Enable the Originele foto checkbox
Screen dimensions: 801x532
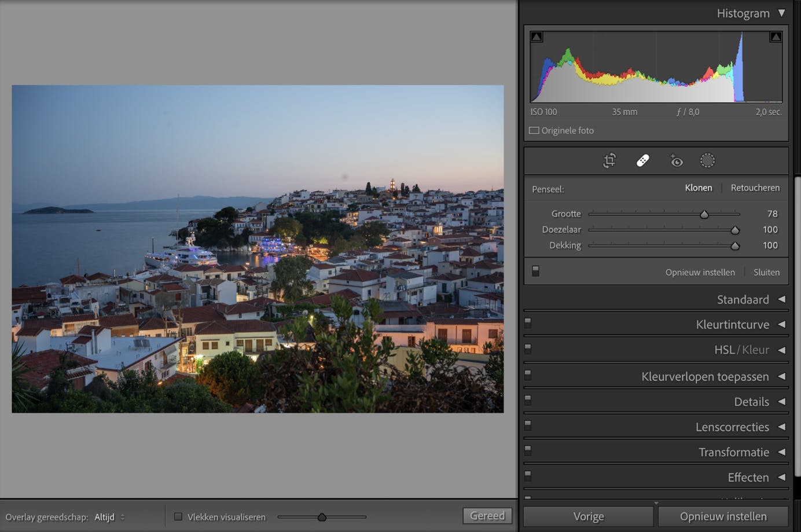point(534,131)
